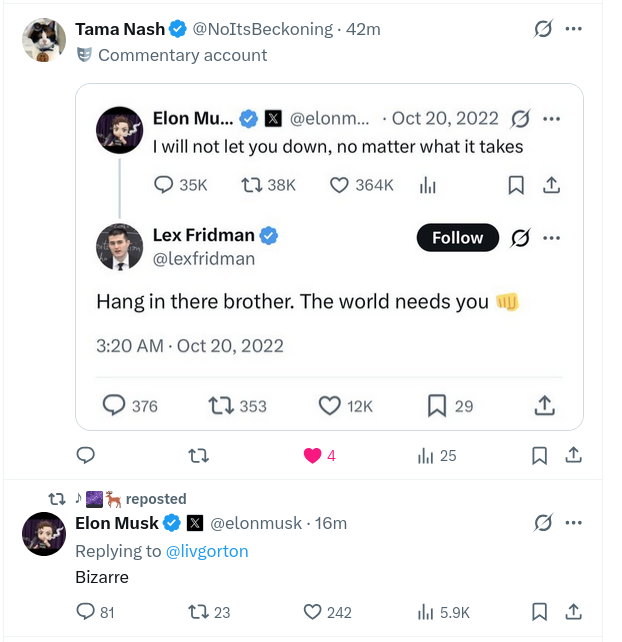Share Tama Nash's post
This screenshot has height=642, width=622.
(574, 455)
